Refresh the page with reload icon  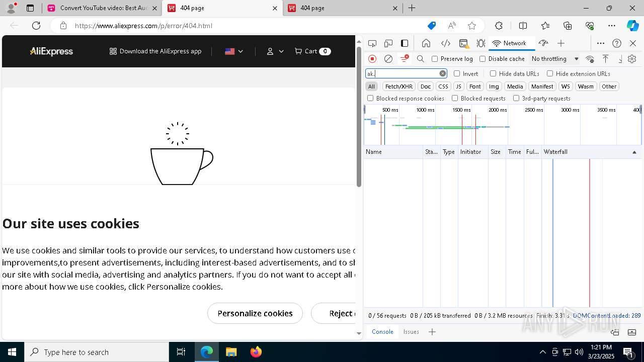click(x=36, y=26)
